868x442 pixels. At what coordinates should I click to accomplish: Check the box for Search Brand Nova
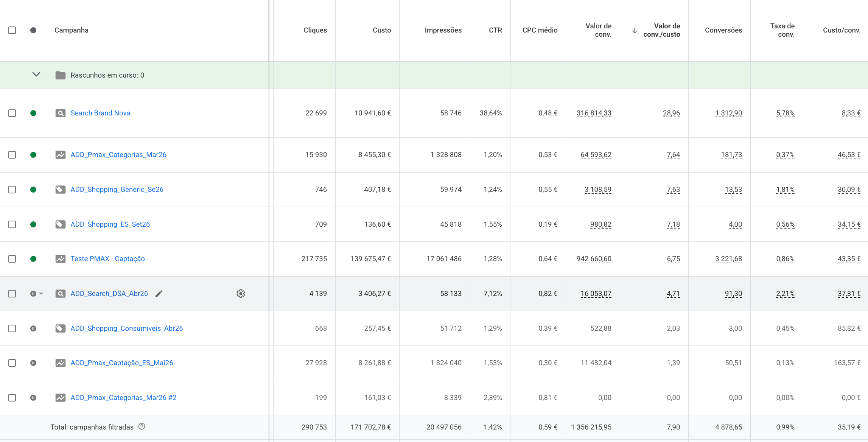[x=12, y=113]
